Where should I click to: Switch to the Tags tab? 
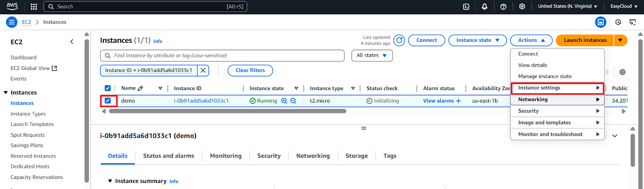point(390,156)
